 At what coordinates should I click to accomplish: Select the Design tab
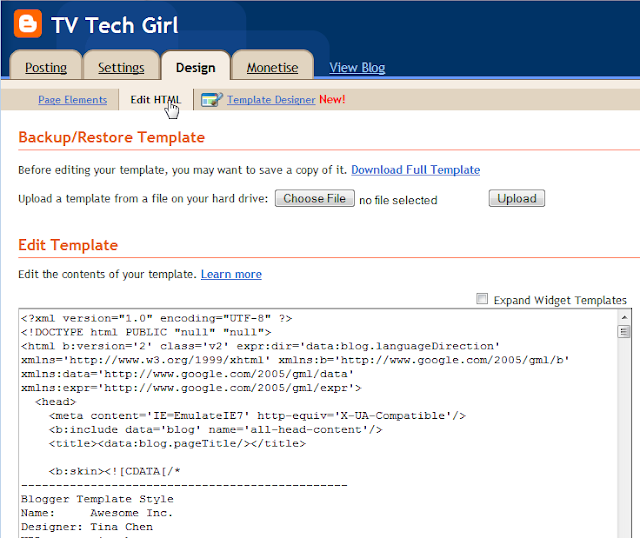click(x=196, y=67)
